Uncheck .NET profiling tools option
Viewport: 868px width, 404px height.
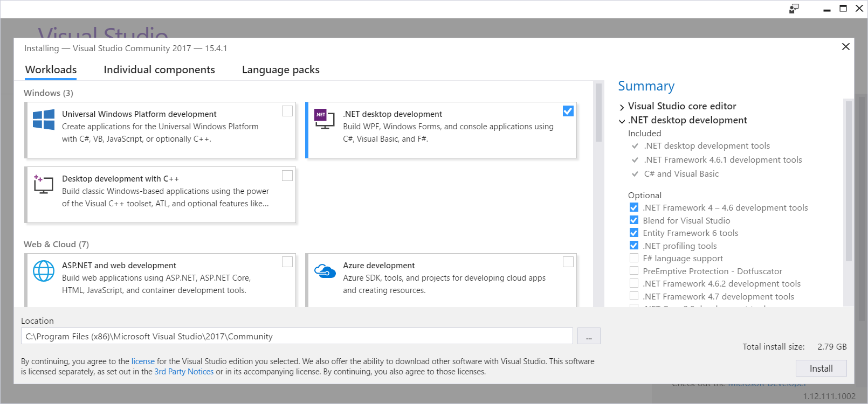point(634,246)
